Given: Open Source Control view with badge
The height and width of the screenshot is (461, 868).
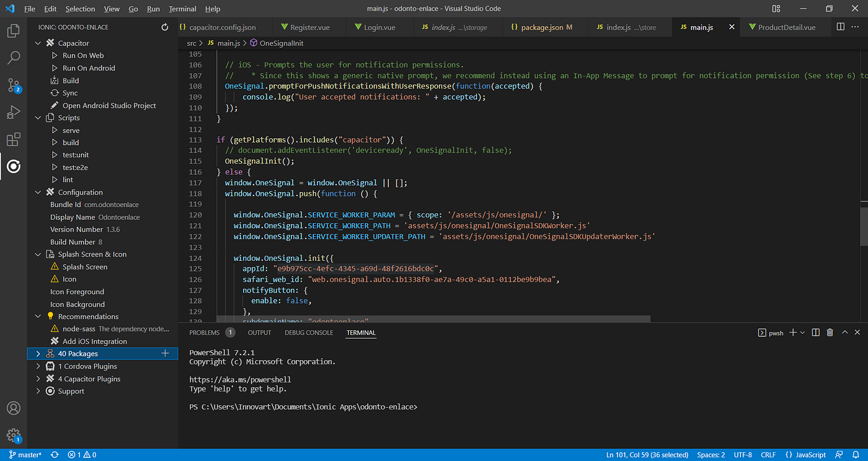Looking at the screenshot, I should [x=13, y=86].
